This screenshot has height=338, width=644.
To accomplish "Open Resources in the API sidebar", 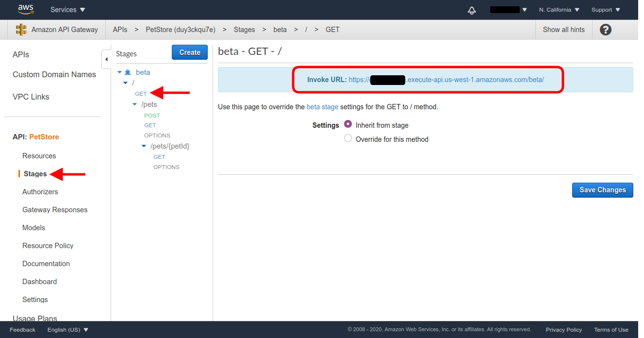I will [x=39, y=156].
